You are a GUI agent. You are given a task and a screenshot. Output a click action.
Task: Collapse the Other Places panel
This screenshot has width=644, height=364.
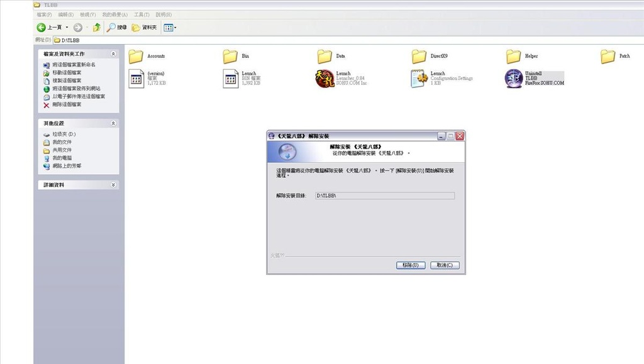[x=113, y=123]
